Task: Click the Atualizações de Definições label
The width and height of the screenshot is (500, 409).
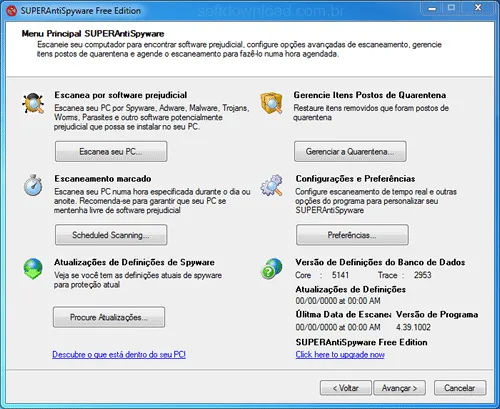Action: pos(351,289)
